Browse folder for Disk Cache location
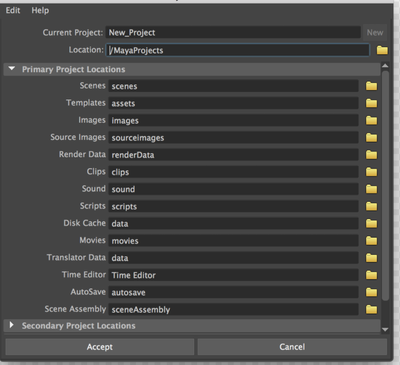 [x=371, y=223]
